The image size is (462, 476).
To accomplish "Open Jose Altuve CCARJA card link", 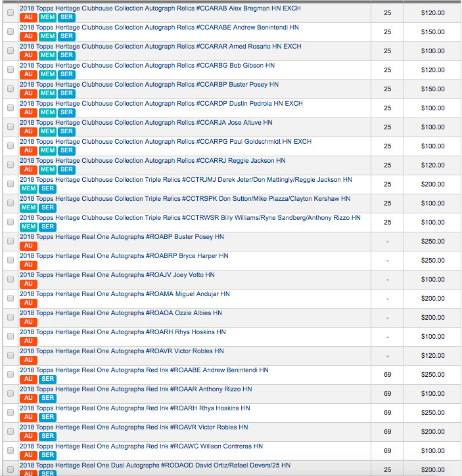I will click(146, 123).
